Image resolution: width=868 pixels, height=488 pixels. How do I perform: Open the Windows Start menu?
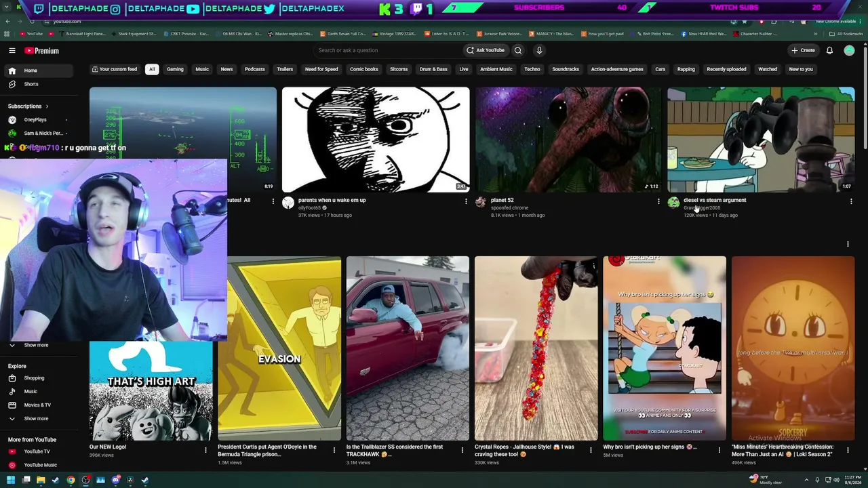tap(11, 480)
